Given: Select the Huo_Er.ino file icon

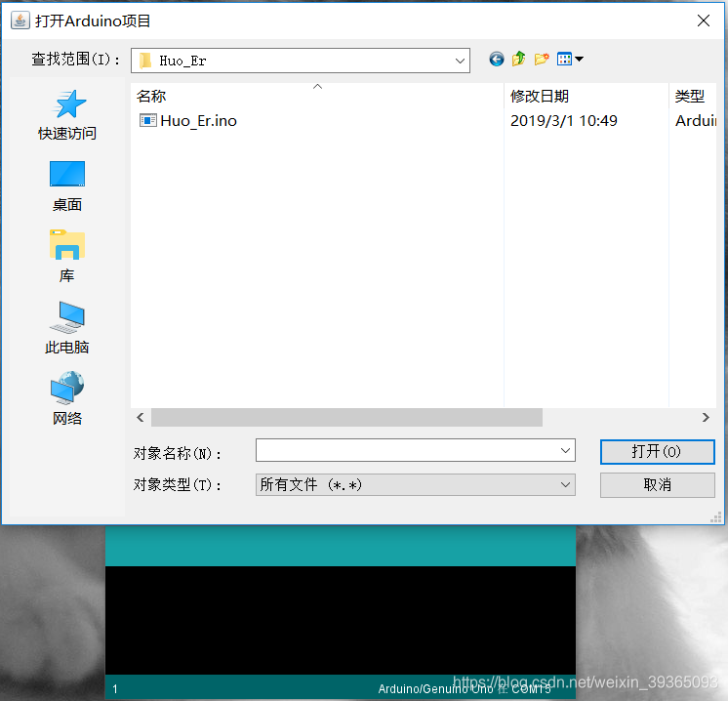Looking at the screenshot, I should 147,121.
